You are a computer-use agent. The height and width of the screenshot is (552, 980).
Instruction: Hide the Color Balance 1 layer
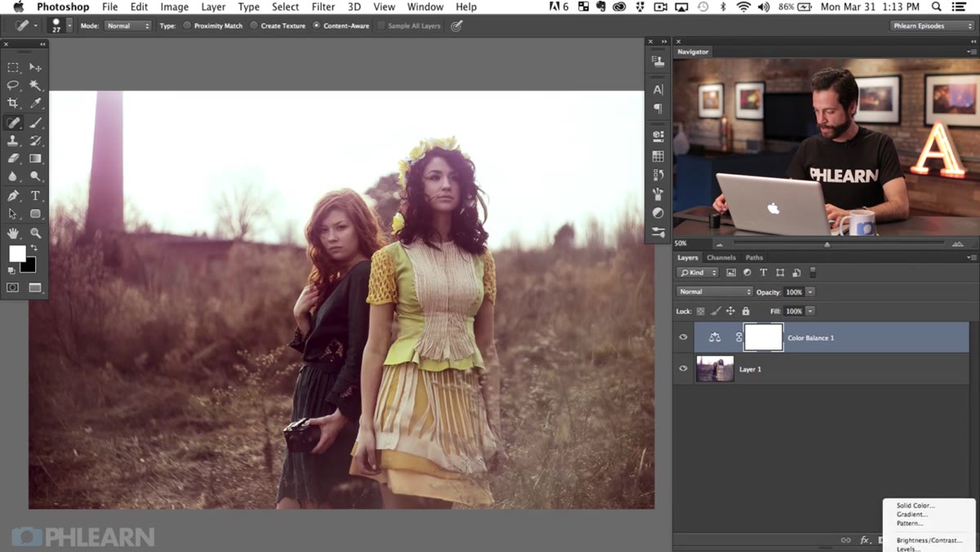(684, 337)
